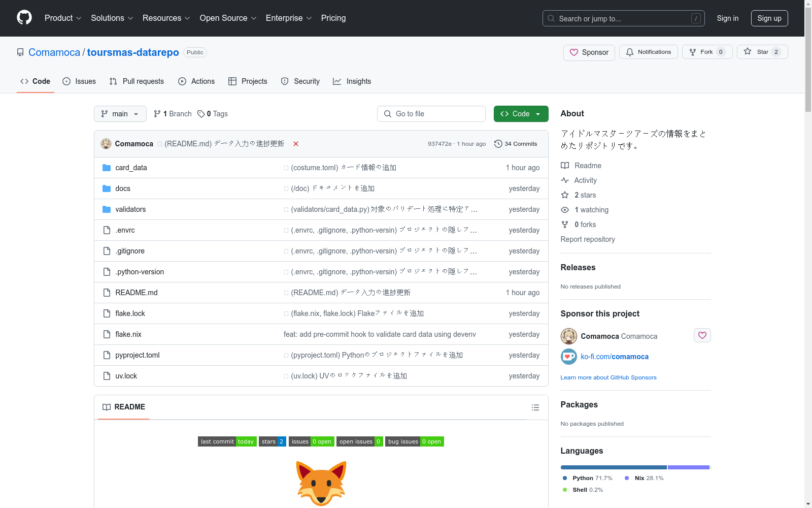This screenshot has width=812, height=508.
Task: Sign in to GitHub
Action: [728, 18]
